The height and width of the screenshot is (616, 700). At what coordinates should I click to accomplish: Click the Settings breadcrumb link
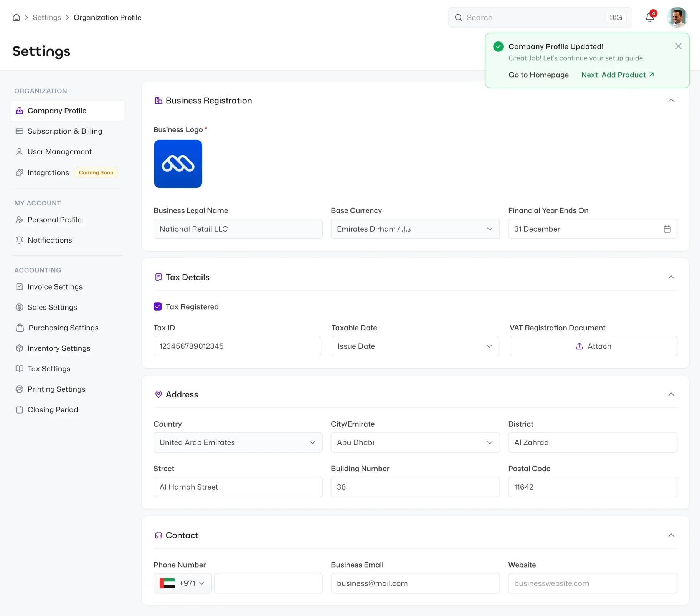point(47,17)
